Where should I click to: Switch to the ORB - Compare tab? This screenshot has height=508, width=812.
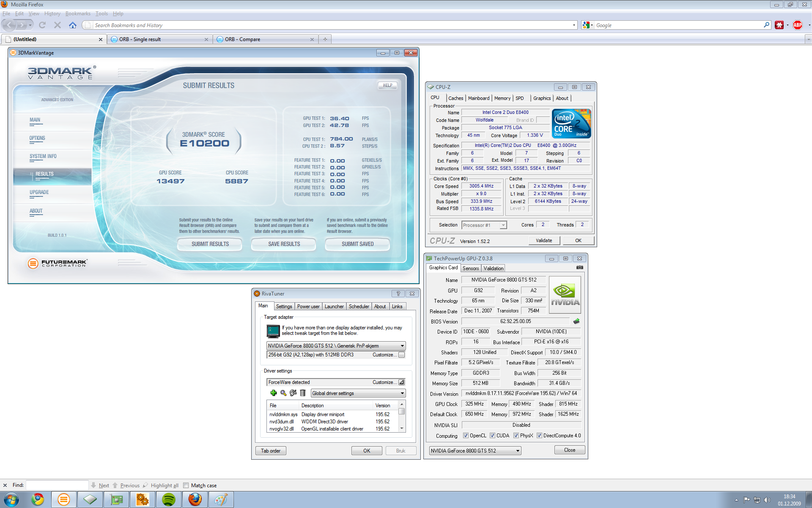pyautogui.click(x=266, y=39)
